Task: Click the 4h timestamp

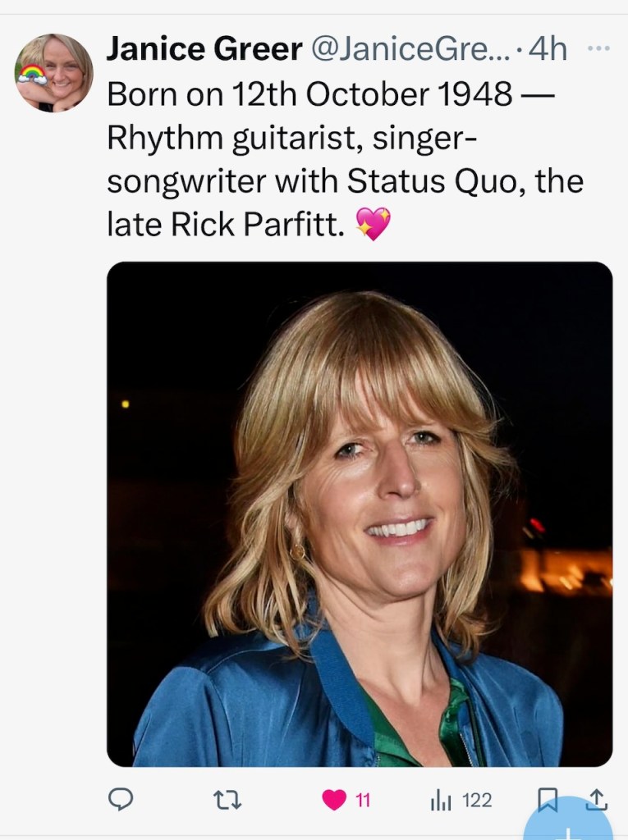Action: [x=548, y=50]
